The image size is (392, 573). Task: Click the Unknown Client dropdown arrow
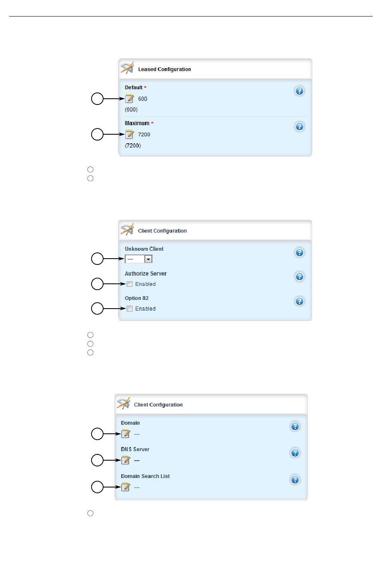click(149, 259)
